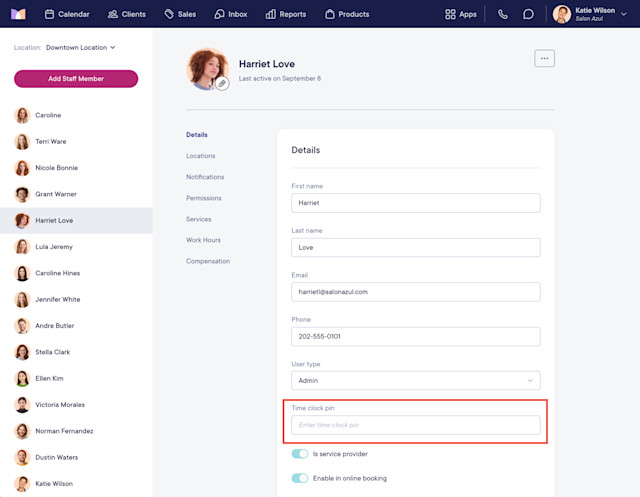
Task: Expand the Downtown Location dropdown
Action: coord(80,47)
